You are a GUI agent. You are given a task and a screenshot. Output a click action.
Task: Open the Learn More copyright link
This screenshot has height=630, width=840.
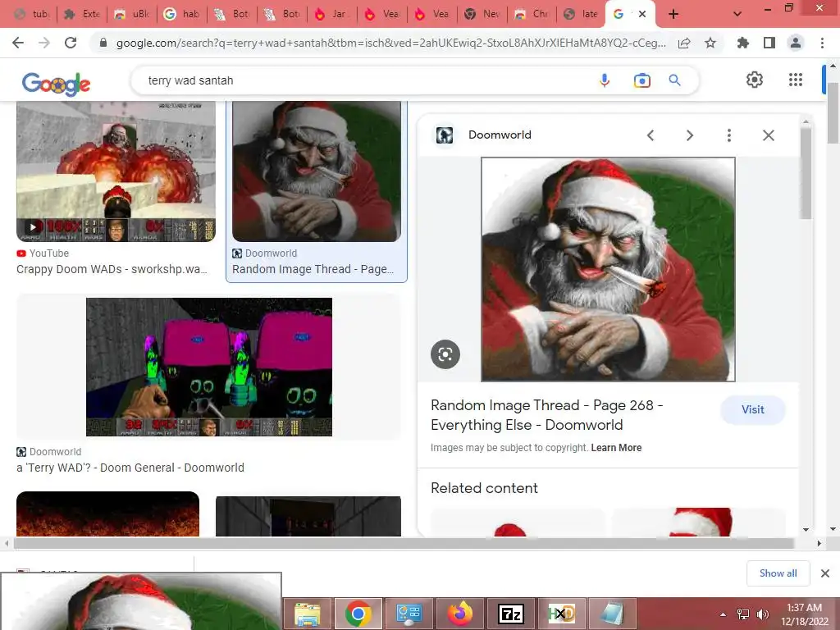coord(616,448)
